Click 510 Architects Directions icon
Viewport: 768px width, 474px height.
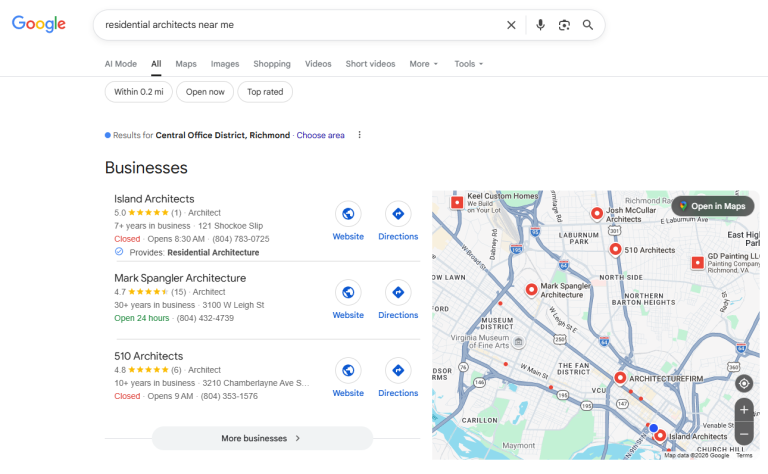tap(398, 371)
